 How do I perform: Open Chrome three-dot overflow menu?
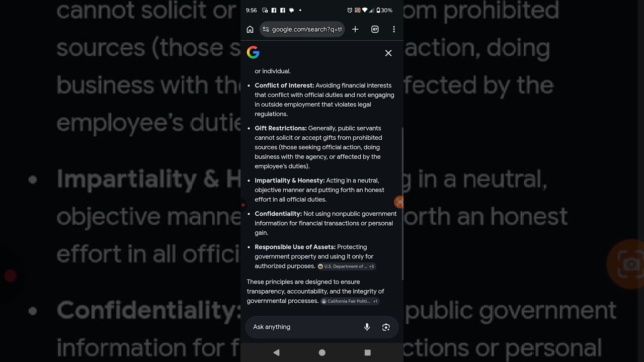(x=394, y=29)
